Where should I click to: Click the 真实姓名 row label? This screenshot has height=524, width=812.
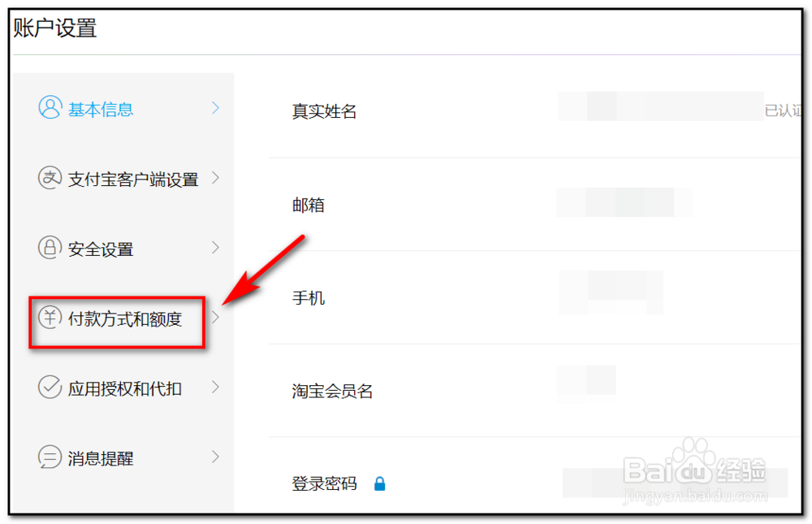[325, 111]
